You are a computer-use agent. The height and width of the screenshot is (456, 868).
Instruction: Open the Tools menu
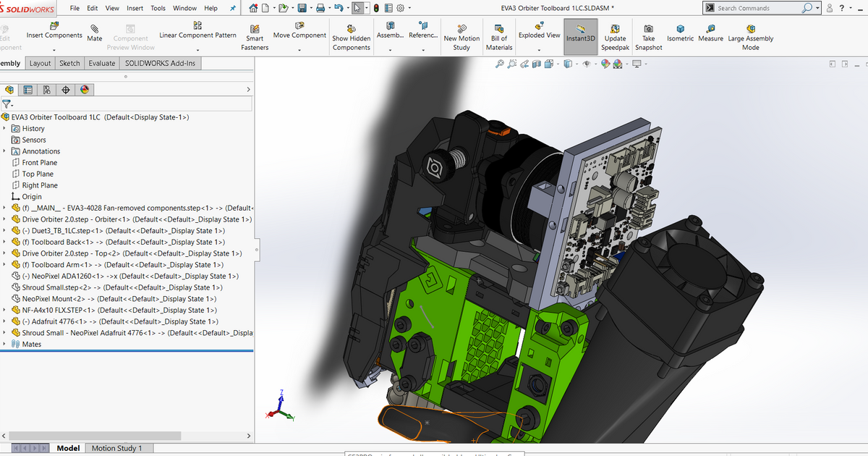coord(158,9)
